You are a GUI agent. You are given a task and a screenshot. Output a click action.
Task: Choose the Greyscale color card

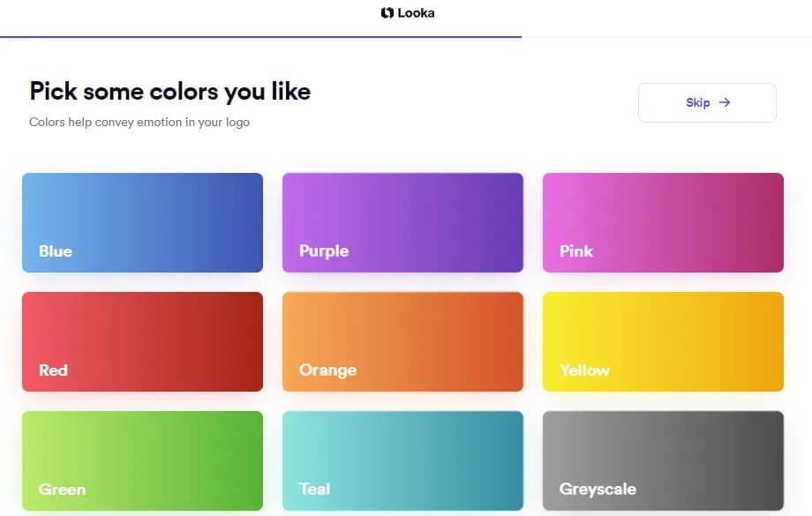(663, 460)
